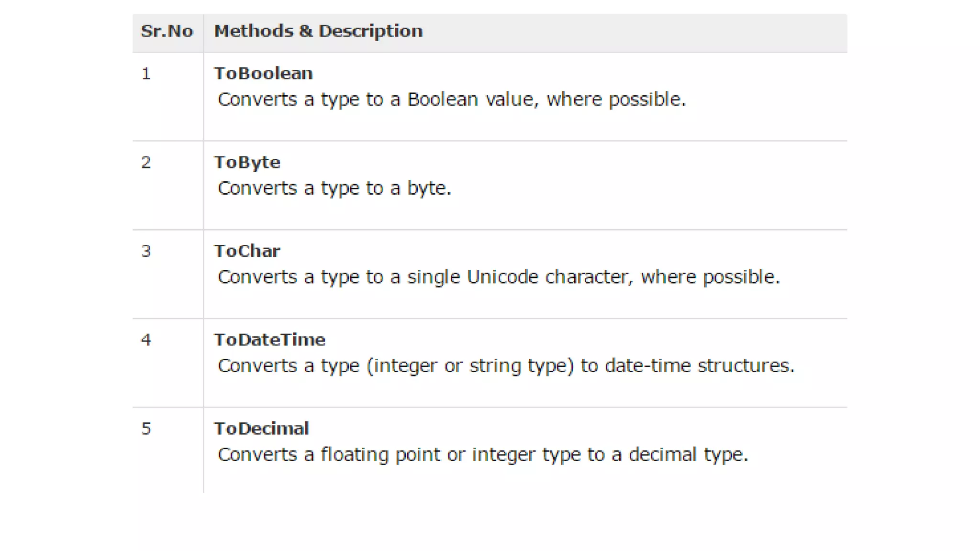Click the Sr.No column header
Screen dimensions: 980x551
(x=167, y=31)
